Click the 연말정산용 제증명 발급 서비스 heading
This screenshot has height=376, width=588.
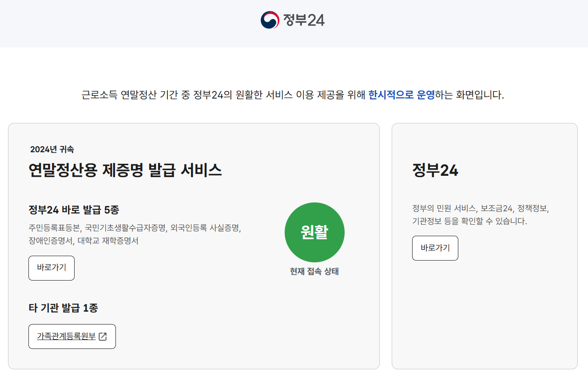(x=125, y=170)
